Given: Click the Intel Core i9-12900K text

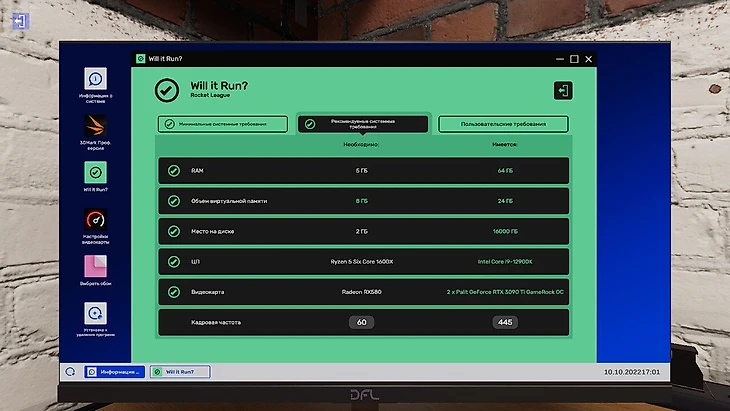Looking at the screenshot, I should (x=505, y=262).
